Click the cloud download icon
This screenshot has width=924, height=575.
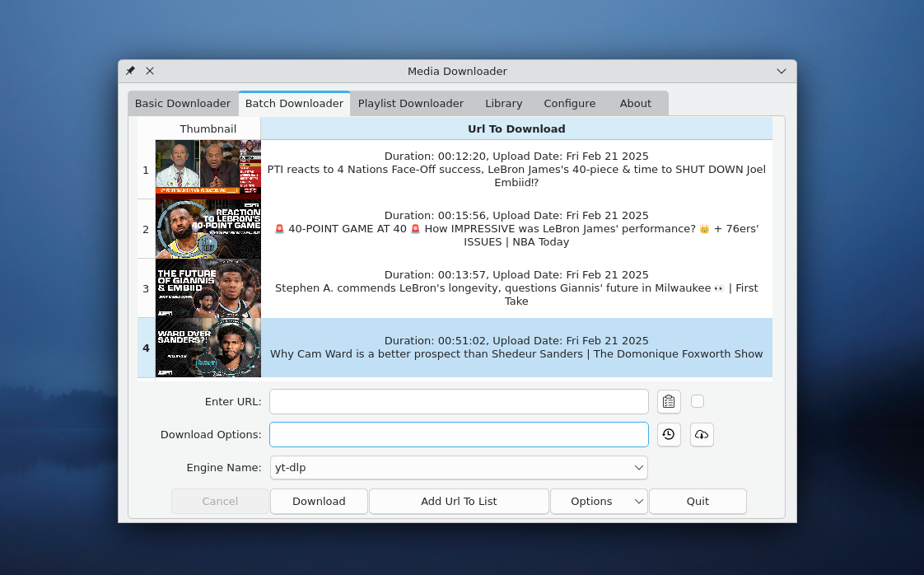(x=701, y=434)
